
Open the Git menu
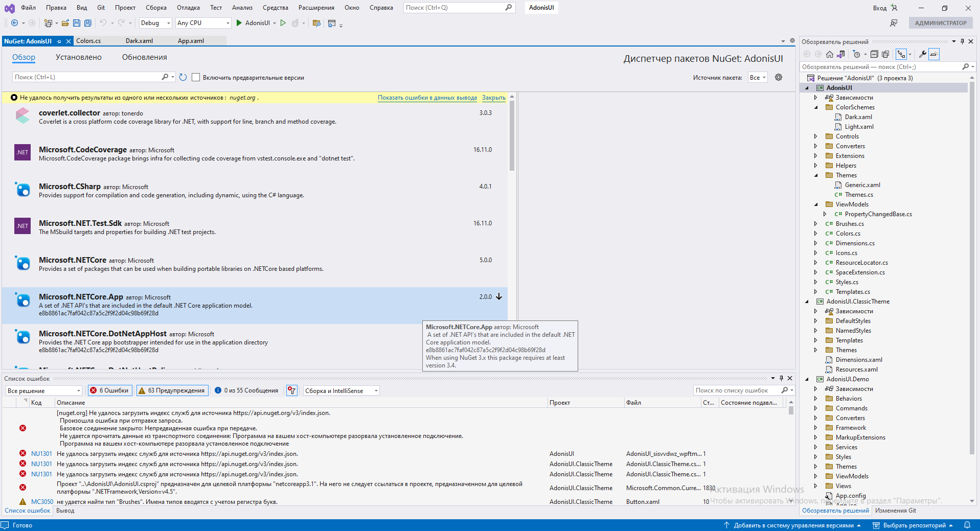(x=100, y=7)
